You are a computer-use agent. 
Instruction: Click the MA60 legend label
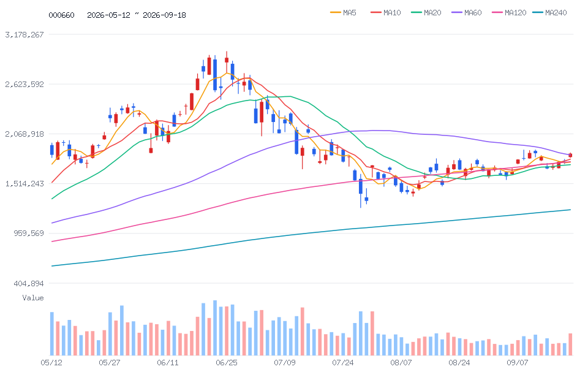[x=473, y=13]
